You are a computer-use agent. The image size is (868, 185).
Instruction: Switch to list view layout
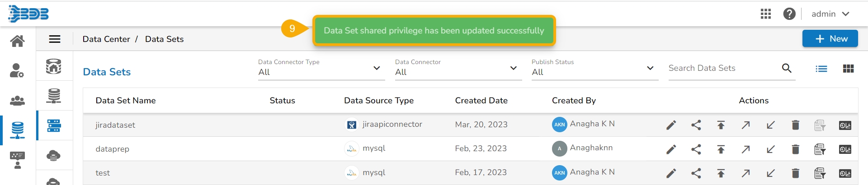click(821, 69)
